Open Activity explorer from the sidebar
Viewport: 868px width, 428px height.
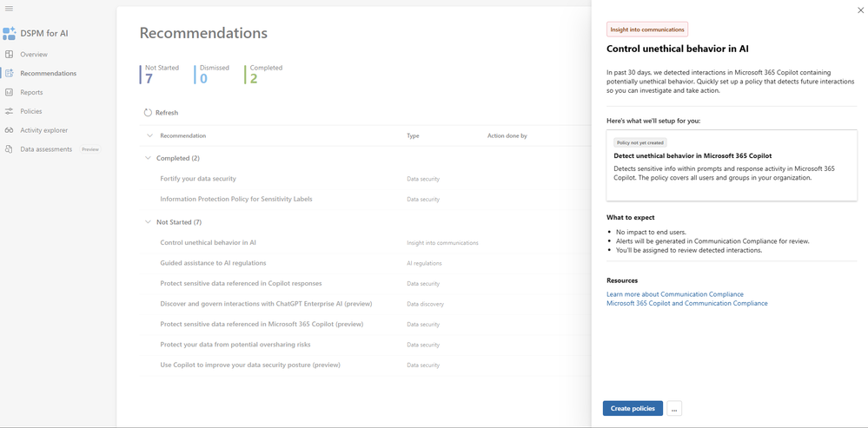[x=43, y=130]
